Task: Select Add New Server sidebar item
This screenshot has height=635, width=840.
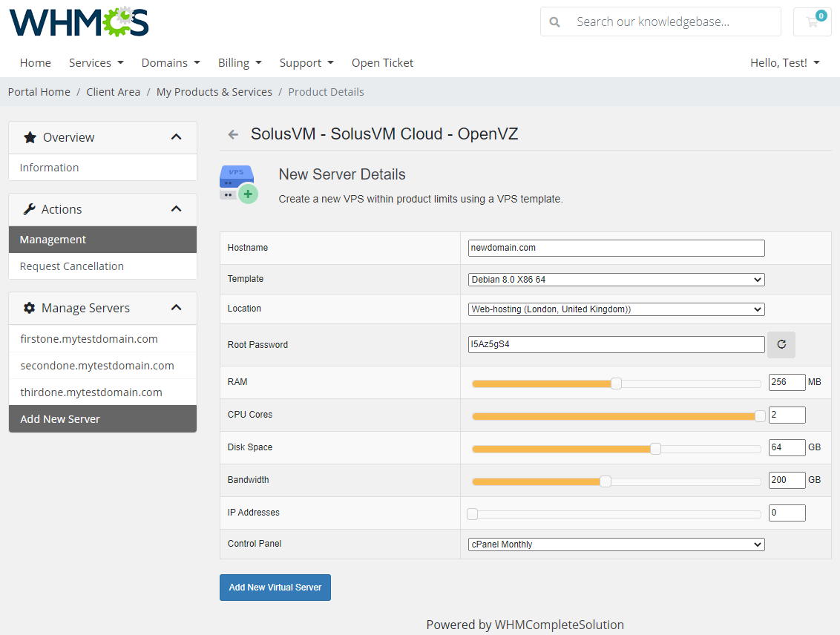Action: (x=103, y=418)
